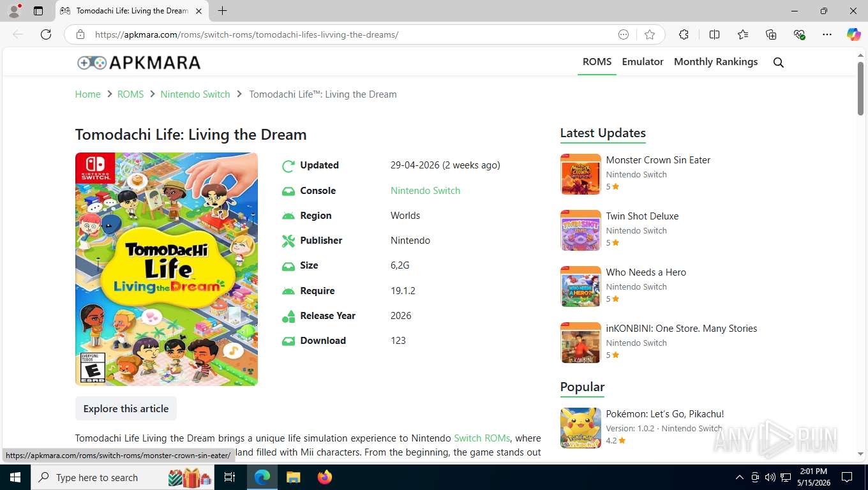Open Monster Crown Sin Eater title

pos(658,160)
